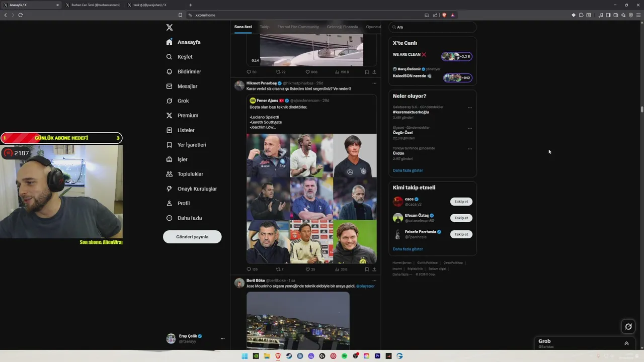Screen dimensions: 644x362
Task: Open the Joachim Löw photo in the grid
Action: 355,155
